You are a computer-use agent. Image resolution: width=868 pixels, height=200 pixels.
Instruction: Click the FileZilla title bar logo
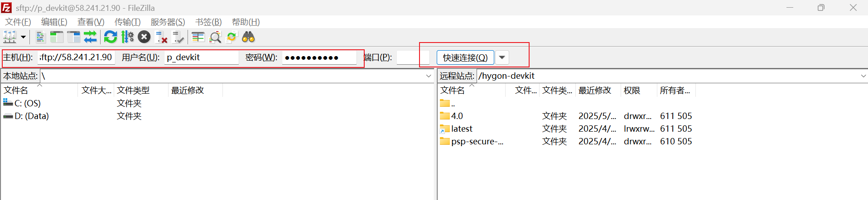(x=7, y=8)
